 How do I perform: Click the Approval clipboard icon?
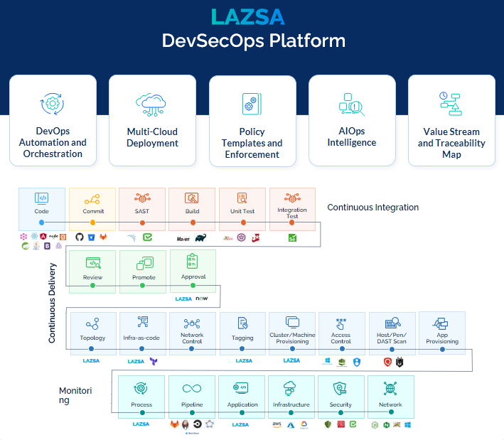(x=192, y=261)
